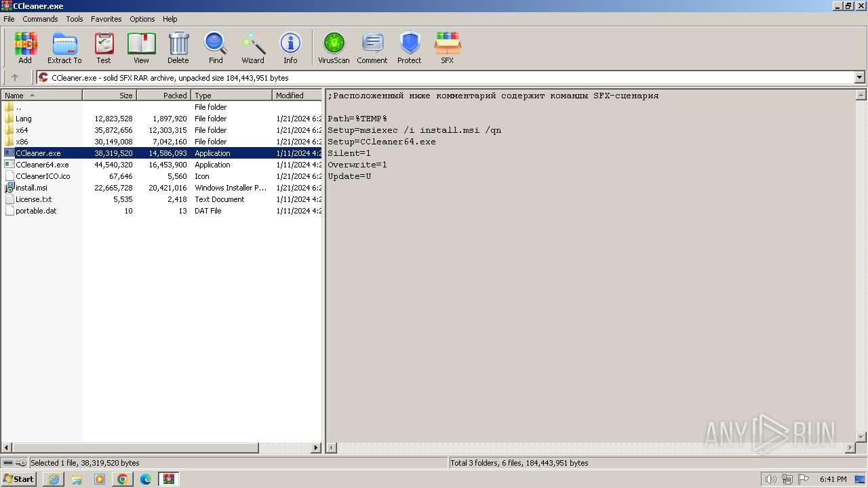Select the CCleaner64.exe file icon
Viewport: 868px width, 488px height.
pyautogui.click(x=9, y=165)
